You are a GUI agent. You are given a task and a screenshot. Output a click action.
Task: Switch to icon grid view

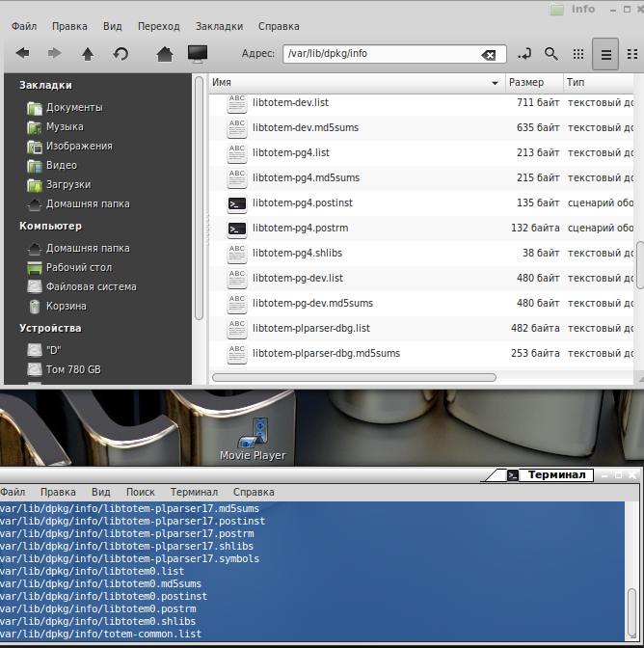578,55
